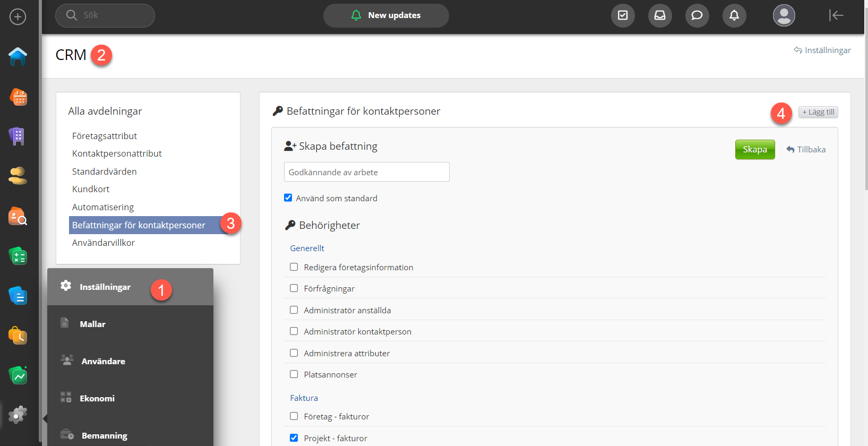Open 'Användare' menu item
Viewport: 868px width, 446px height.
coord(104,361)
